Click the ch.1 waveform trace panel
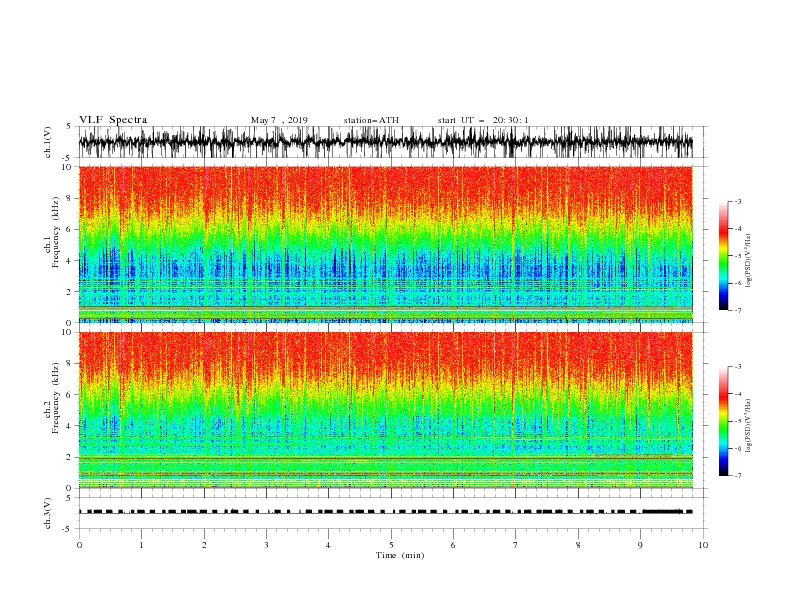The height and width of the screenshot is (612, 792). [x=391, y=142]
